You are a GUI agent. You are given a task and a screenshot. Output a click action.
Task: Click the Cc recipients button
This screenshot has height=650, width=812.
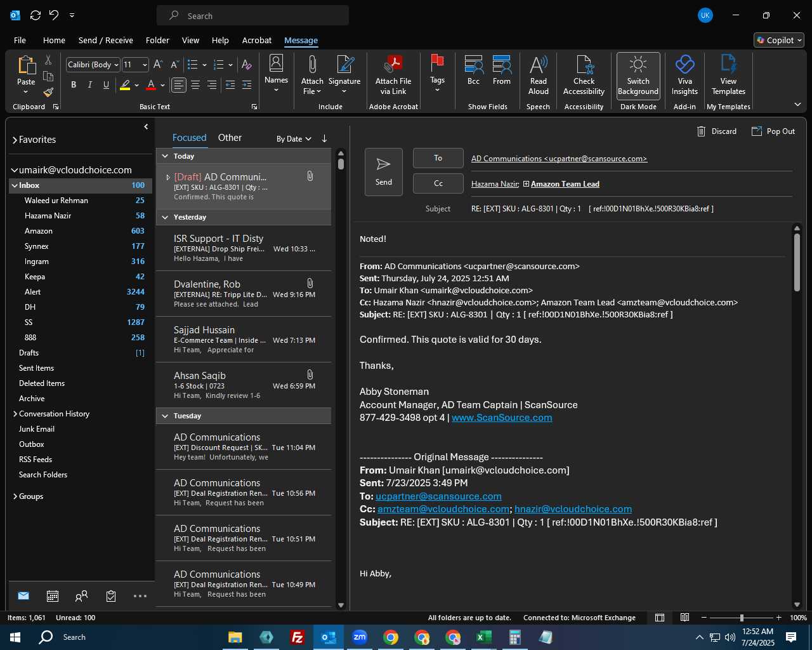[438, 183]
